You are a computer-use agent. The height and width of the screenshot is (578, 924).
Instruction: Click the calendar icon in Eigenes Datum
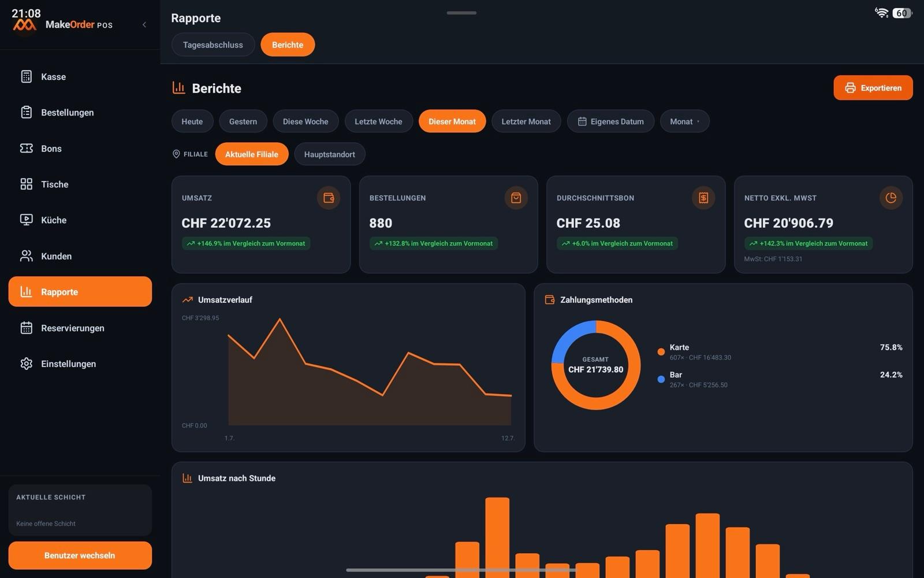pyautogui.click(x=582, y=121)
